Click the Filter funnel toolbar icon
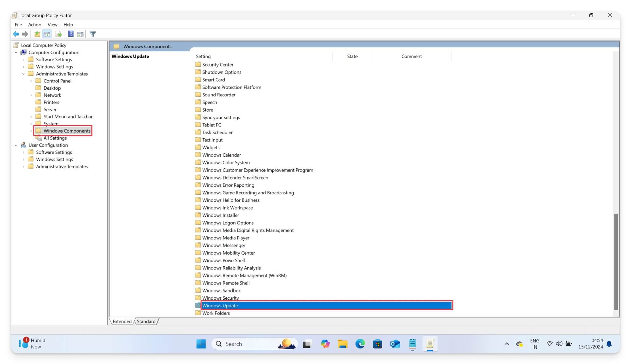The height and width of the screenshot is (364, 631). pyautogui.click(x=93, y=34)
